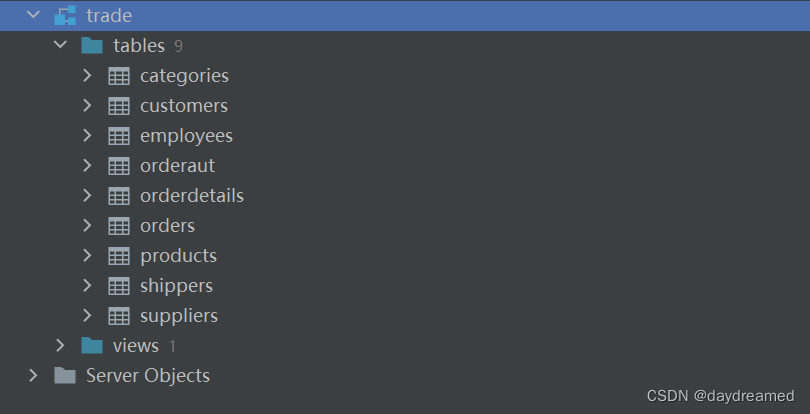Select the orders table label
This screenshot has height=414, width=810.
(x=167, y=226)
